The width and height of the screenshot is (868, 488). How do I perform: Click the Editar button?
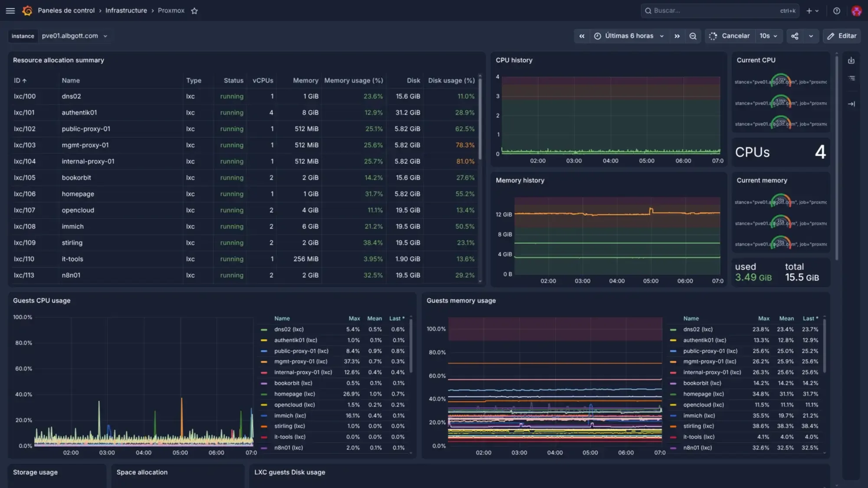coord(842,36)
